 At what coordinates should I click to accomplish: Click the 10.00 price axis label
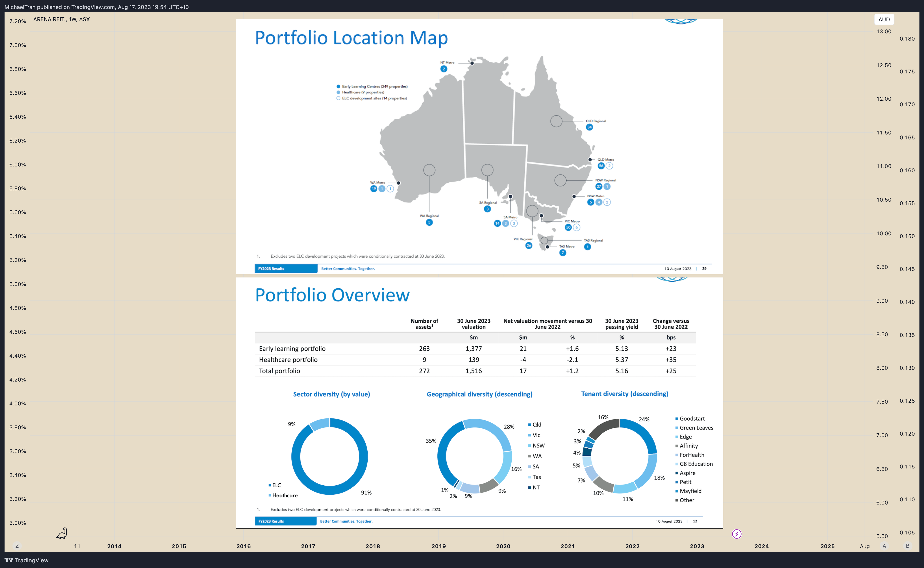[884, 233]
